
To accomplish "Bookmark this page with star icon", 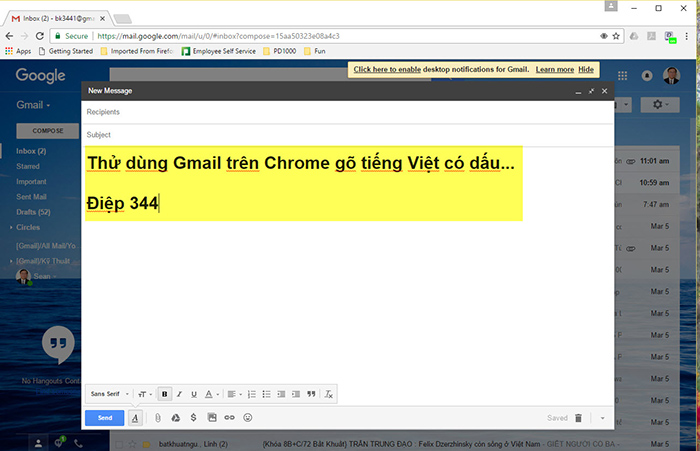I will 616,36.
